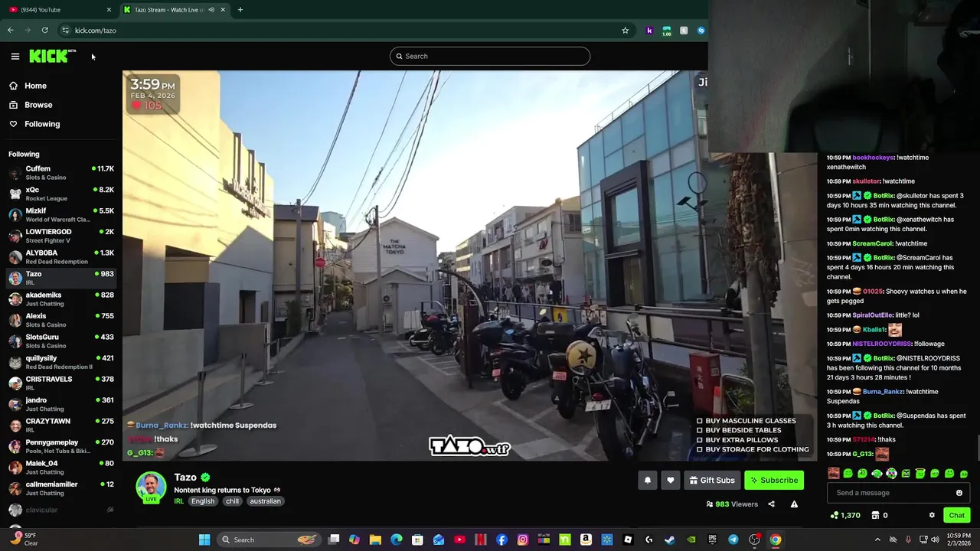Open chat settings gear icon
Viewport: 980px width, 551px height.
pos(932,515)
